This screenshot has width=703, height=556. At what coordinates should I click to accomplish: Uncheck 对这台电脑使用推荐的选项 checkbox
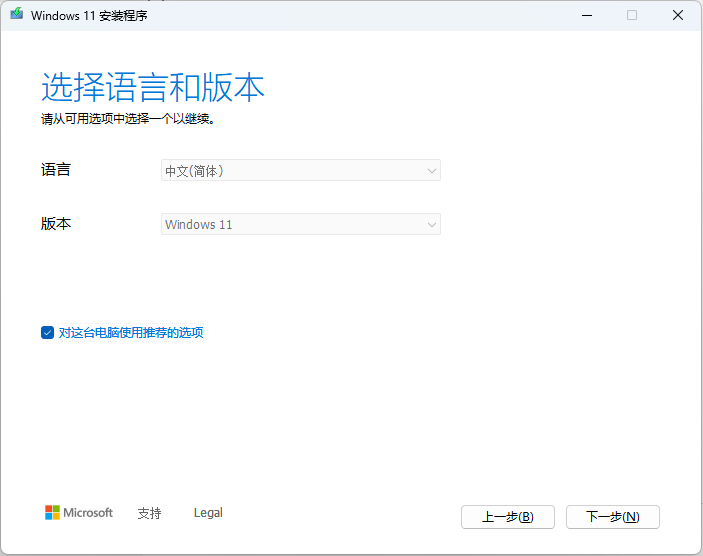click(48, 332)
